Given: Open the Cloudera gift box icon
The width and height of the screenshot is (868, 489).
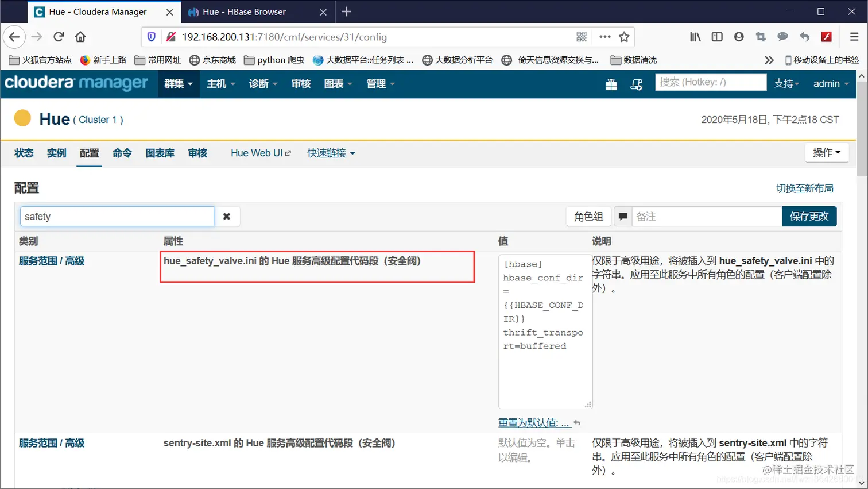Looking at the screenshot, I should pyautogui.click(x=611, y=84).
